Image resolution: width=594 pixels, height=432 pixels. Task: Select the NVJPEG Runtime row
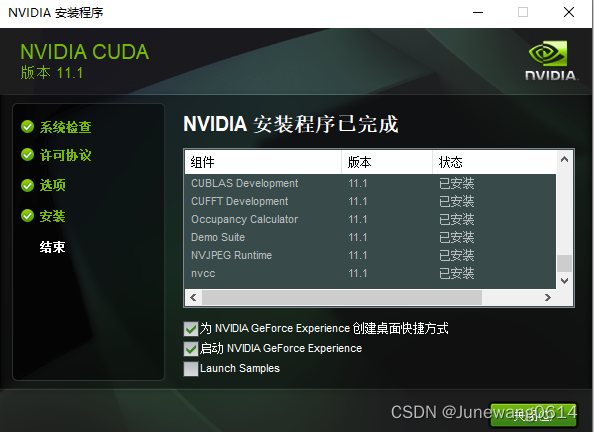point(370,255)
